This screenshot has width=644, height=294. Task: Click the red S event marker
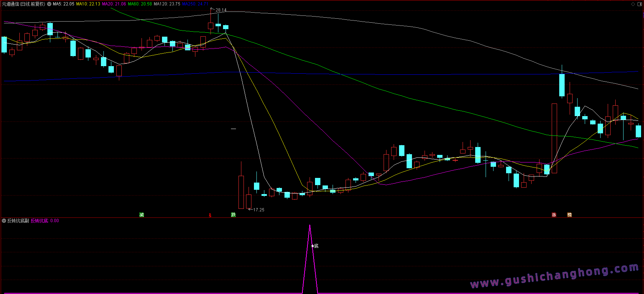click(210, 215)
